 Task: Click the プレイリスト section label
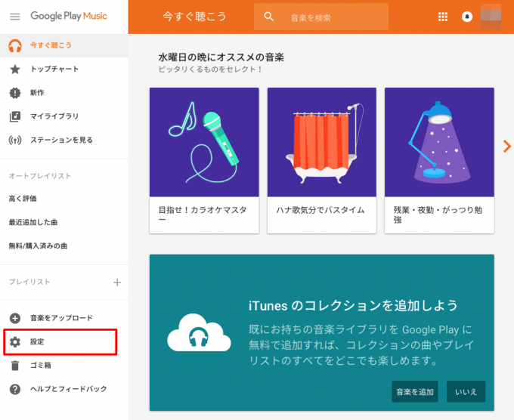(29, 282)
